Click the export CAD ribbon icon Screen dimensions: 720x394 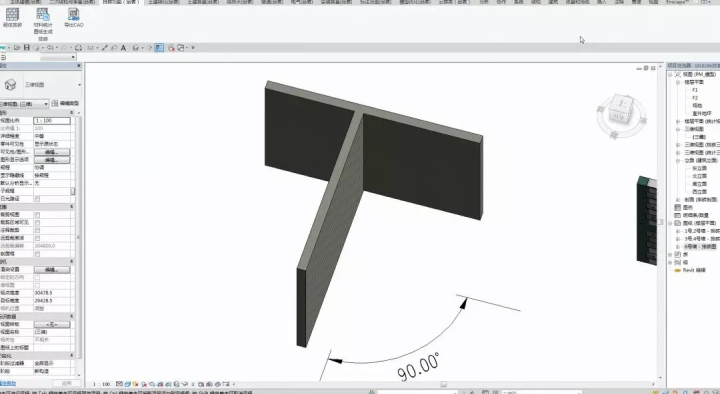pyautogui.click(x=73, y=14)
